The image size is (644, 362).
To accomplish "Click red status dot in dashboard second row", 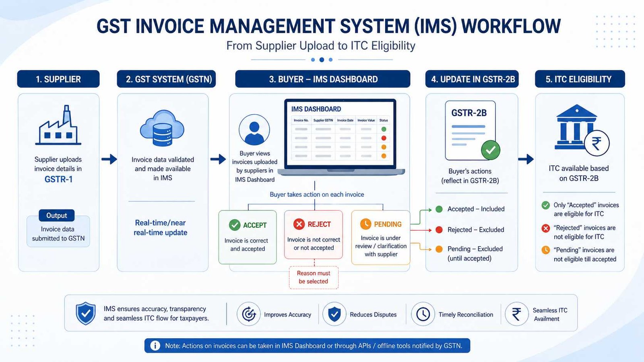I will tap(384, 138).
